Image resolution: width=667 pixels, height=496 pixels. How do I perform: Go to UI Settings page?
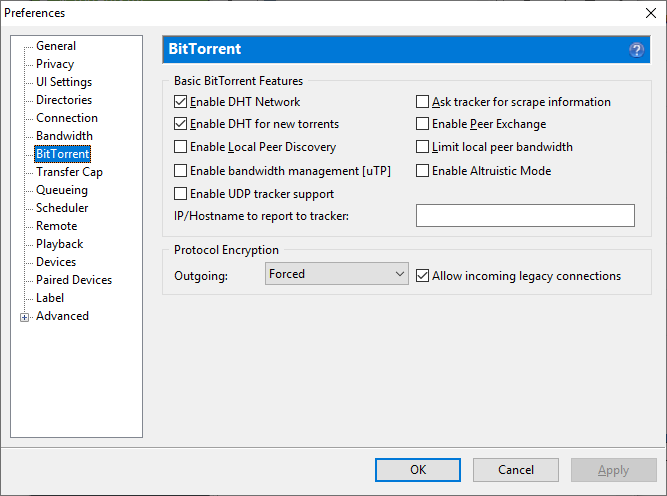64,82
